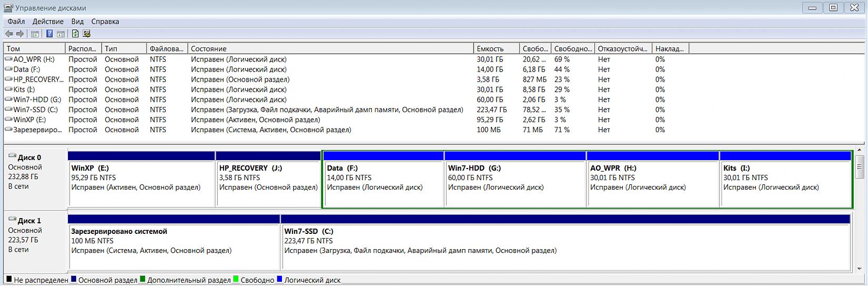Viewport: 868px width, 286px height.
Task: Sort by the Файлова... column header
Action: click(167, 48)
